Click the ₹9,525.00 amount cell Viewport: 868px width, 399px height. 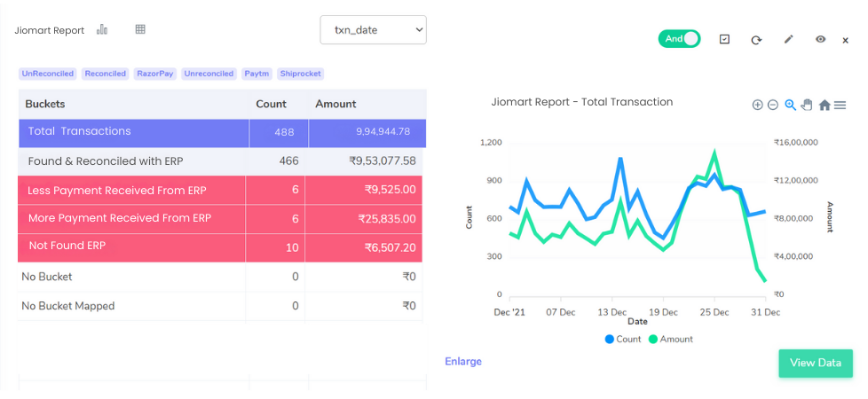(x=364, y=191)
